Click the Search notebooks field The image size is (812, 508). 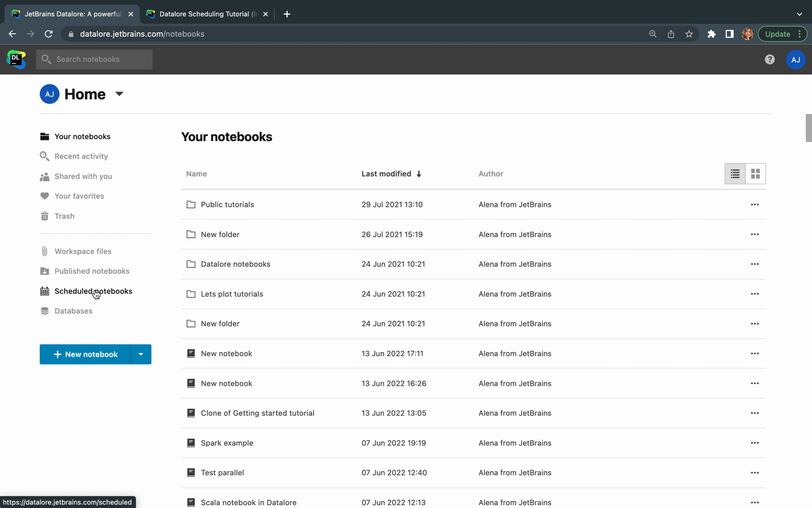coord(95,59)
